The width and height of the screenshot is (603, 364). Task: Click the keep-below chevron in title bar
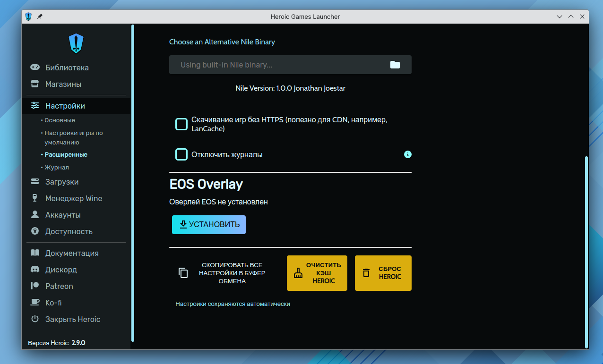560,17
